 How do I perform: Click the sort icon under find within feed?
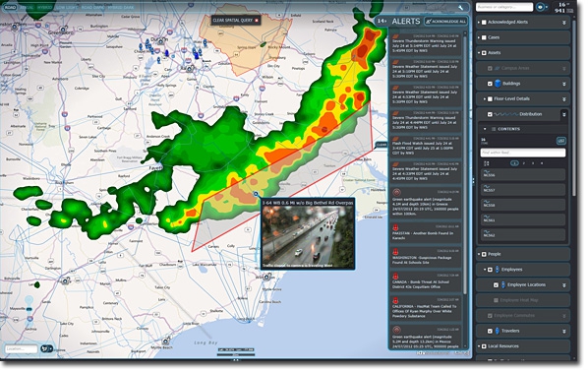coord(487,163)
